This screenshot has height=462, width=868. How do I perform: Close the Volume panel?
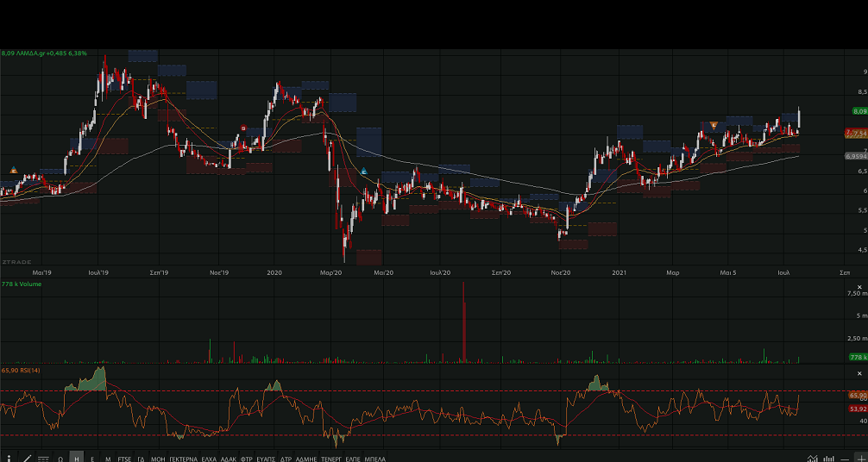pyautogui.click(x=860, y=287)
